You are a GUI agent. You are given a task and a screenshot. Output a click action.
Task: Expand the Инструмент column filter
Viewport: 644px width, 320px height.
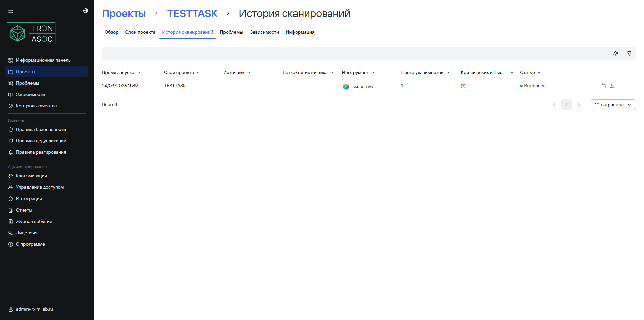point(372,73)
